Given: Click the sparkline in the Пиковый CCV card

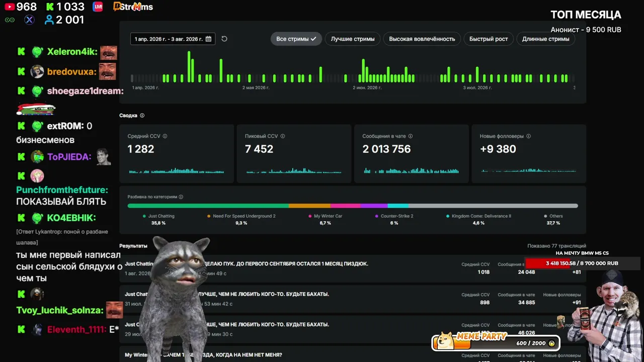Looking at the screenshot, I should pyautogui.click(x=294, y=171).
